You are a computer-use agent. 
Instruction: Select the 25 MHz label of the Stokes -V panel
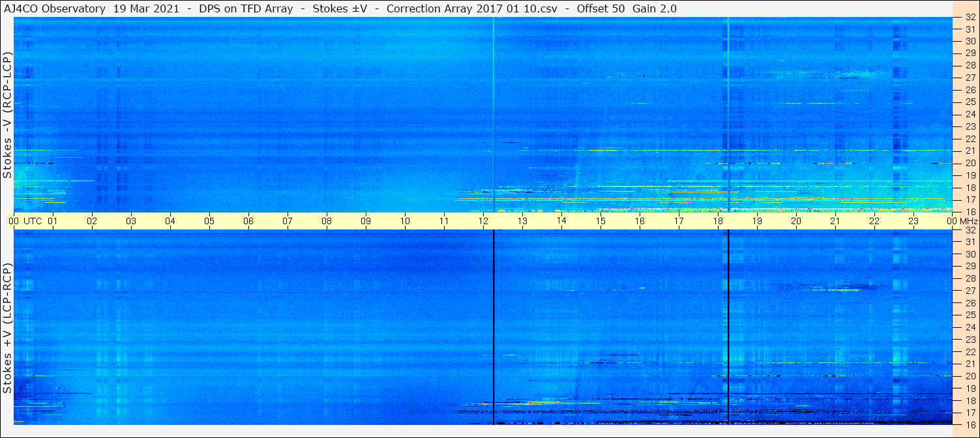(x=970, y=102)
